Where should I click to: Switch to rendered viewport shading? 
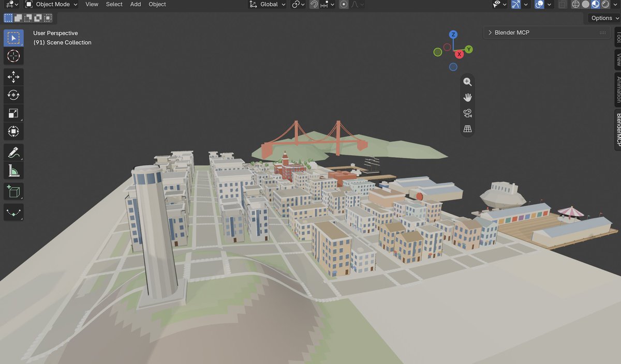click(x=605, y=4)
